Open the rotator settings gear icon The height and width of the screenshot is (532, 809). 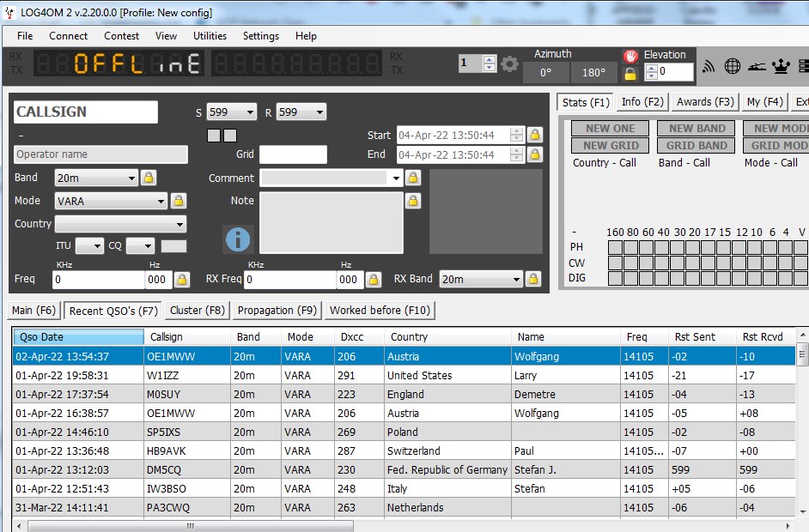(x=509, y=63)
